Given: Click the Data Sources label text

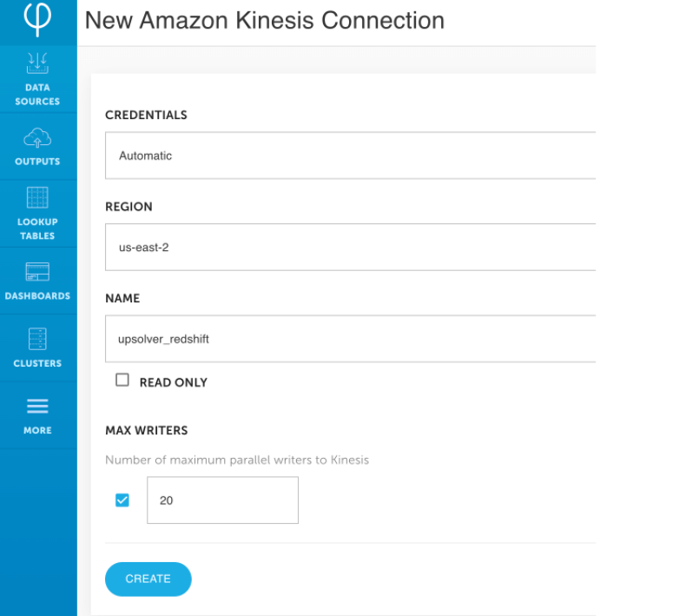Looking at the screenshot, I should pyautogui.click(x=37, y=94).
